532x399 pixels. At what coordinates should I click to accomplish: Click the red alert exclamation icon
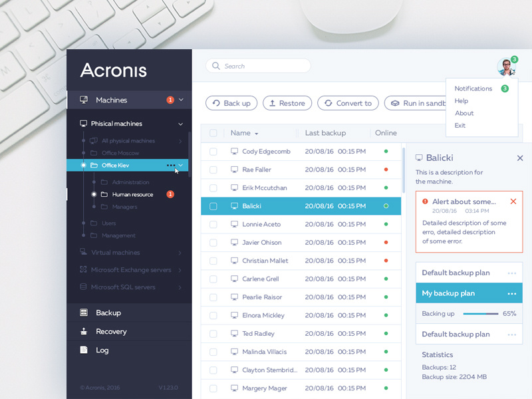[425, 201]
